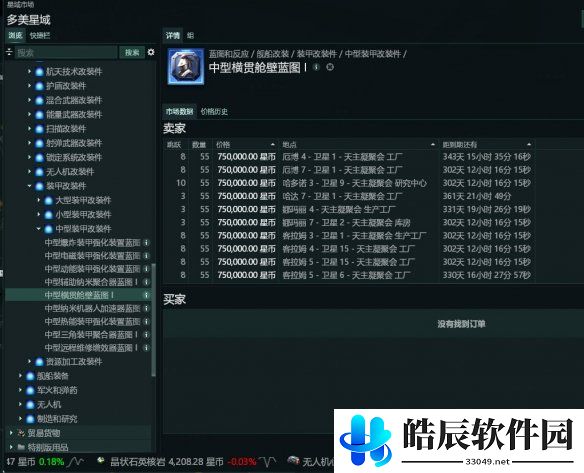Open breadcrumb link 中型装甲改装件
Viewport: 584px width, 473px height.
pyautogui.click(x=372, y=54)
